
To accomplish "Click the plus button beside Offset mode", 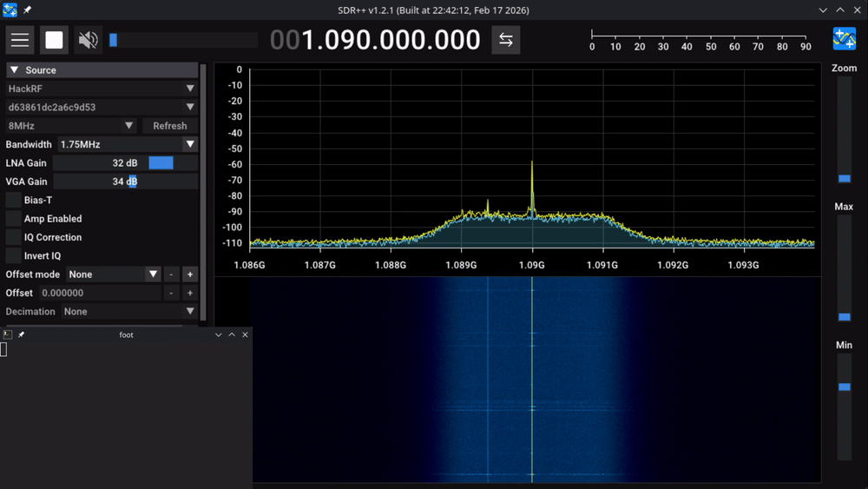I will tap(190, 274).
